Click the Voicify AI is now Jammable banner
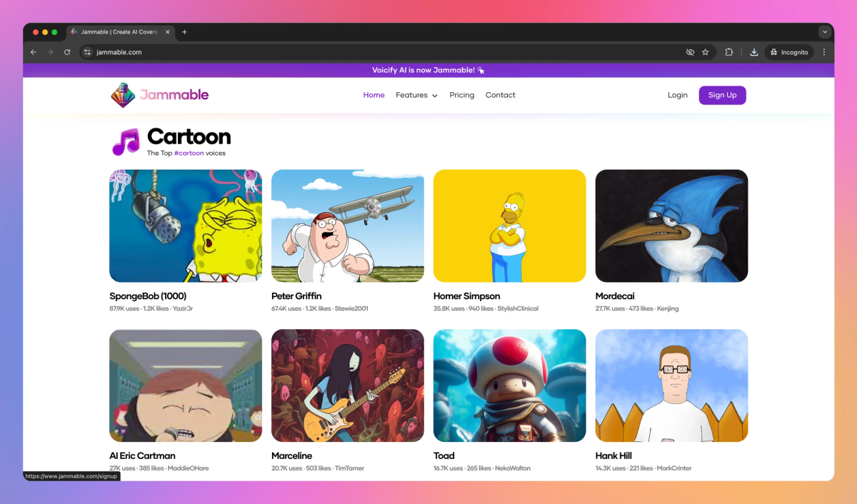The image size is (857, 504). (x=428, y=70)
